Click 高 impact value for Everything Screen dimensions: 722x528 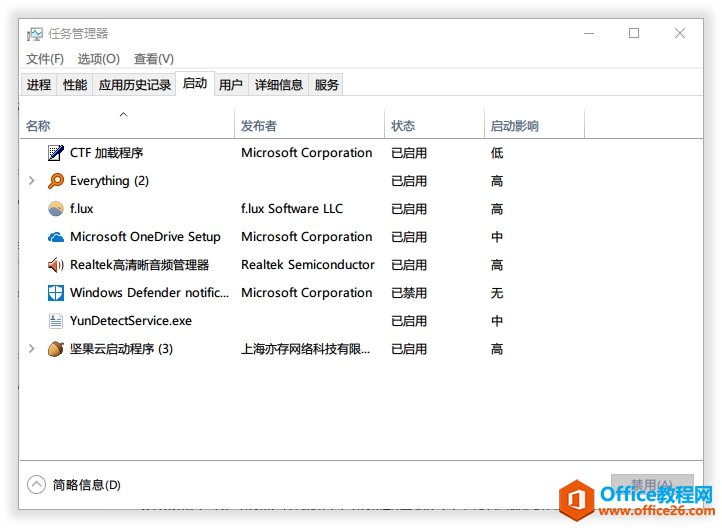coord(497,181)
